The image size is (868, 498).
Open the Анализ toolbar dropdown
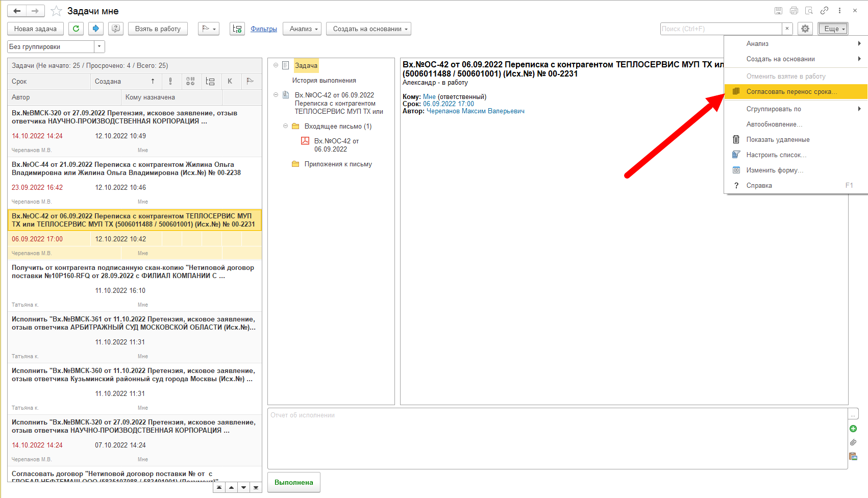point(302,29)
